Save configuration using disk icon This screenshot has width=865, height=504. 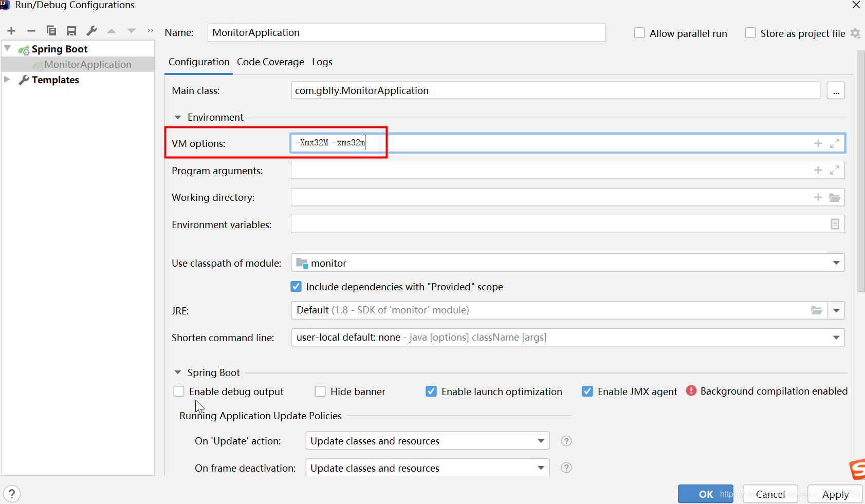(71, 31)
